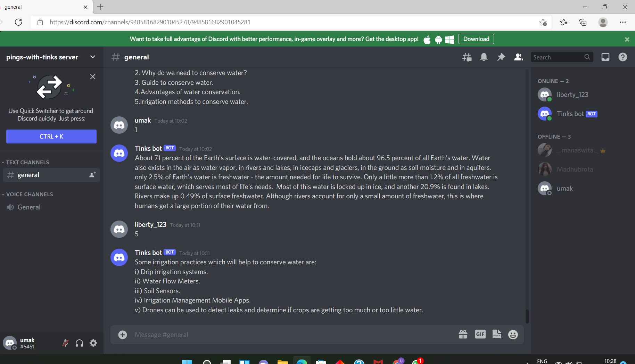
Task: Select the general text channel
Action: [51, 175]
